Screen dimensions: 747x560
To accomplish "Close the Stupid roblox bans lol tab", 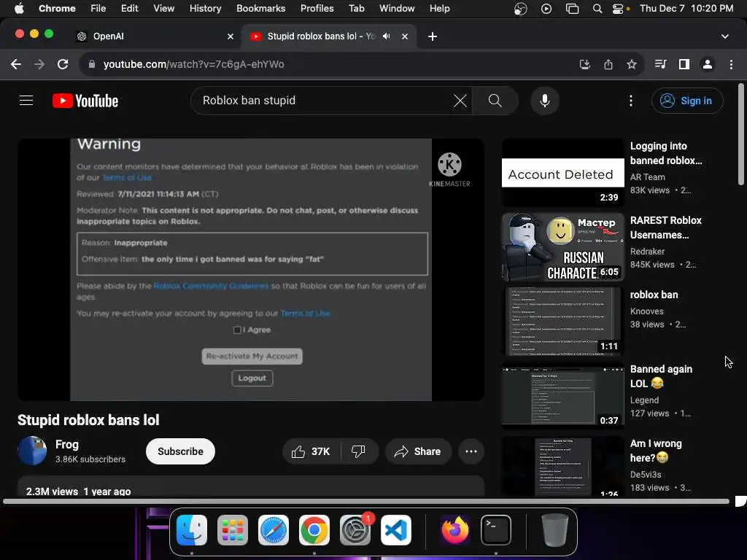I will point(405,36).
